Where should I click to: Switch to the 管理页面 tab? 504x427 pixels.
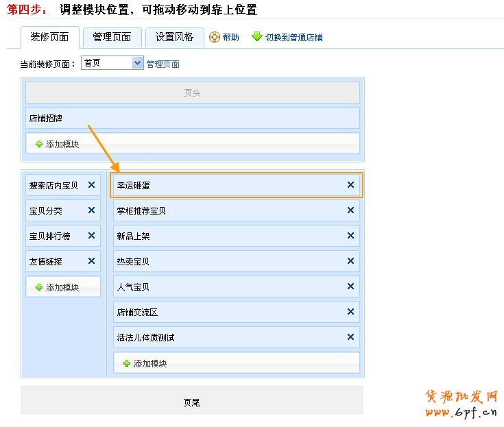tap(112, 37)
